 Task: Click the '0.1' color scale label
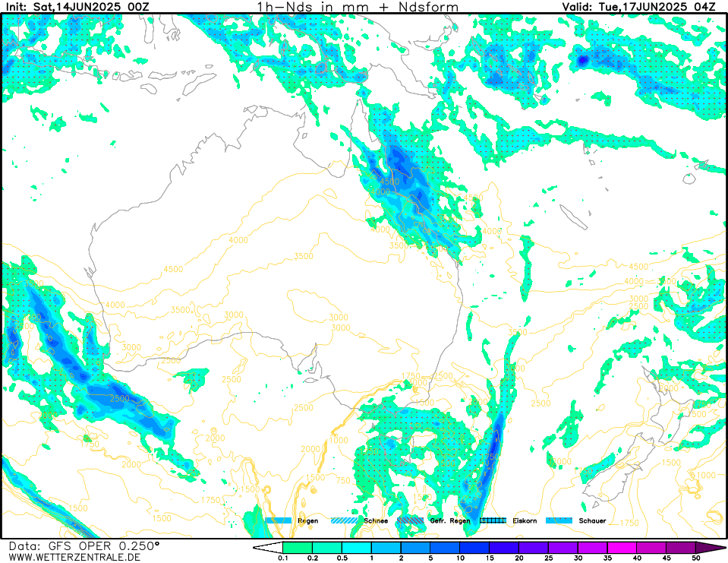[x=282, y=558]
